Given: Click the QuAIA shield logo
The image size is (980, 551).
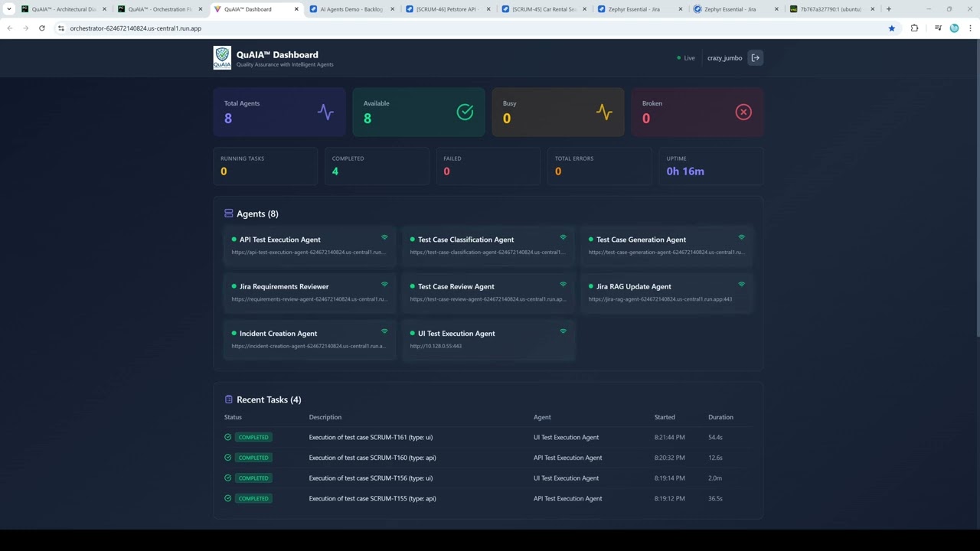Looking at the screenshot, I should [x=222, y=57].
